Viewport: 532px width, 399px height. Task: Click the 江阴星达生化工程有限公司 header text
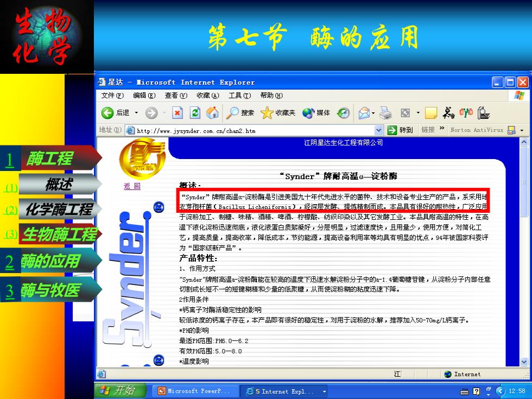[x=343, y=143]
